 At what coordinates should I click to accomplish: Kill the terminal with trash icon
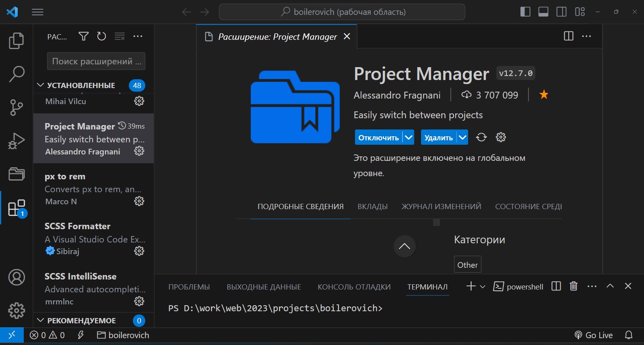(574, 286)
